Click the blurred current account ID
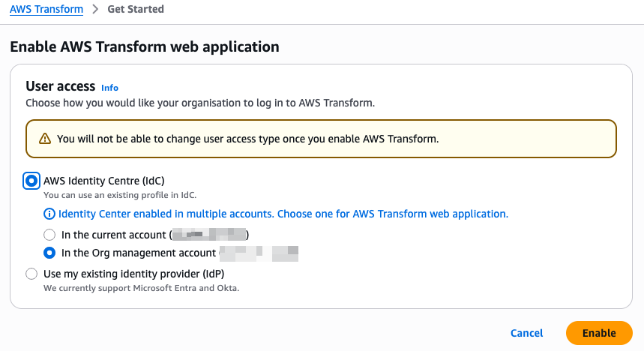 point(208,235)
